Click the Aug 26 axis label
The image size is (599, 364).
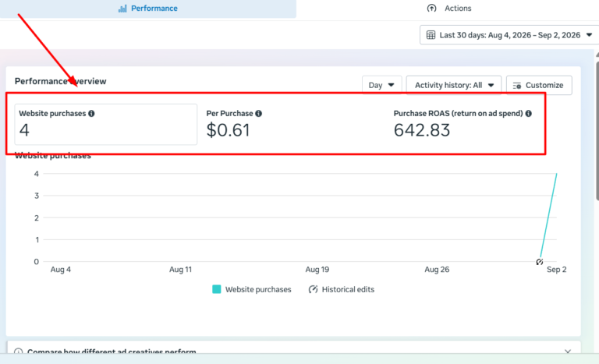(437, 270)
